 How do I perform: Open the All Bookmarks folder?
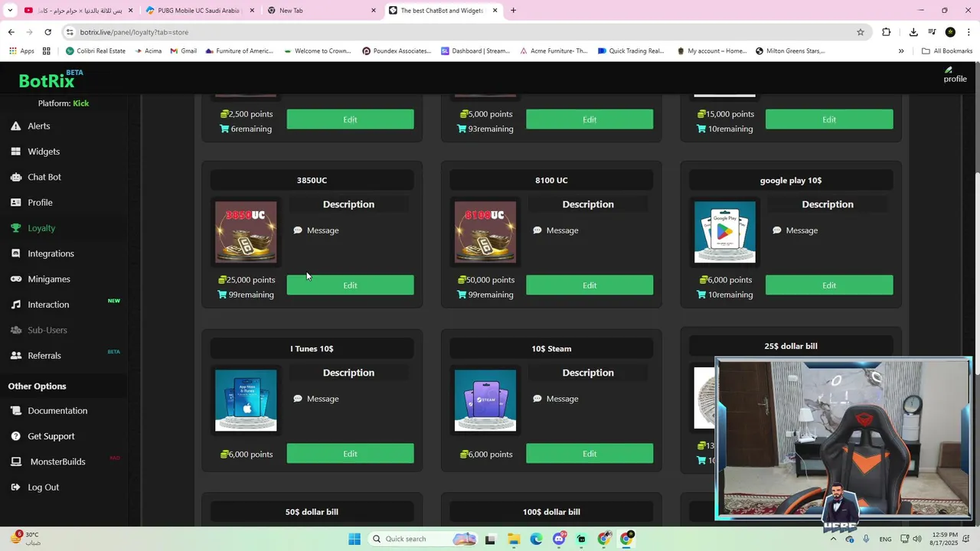click(x=947, y=51)
